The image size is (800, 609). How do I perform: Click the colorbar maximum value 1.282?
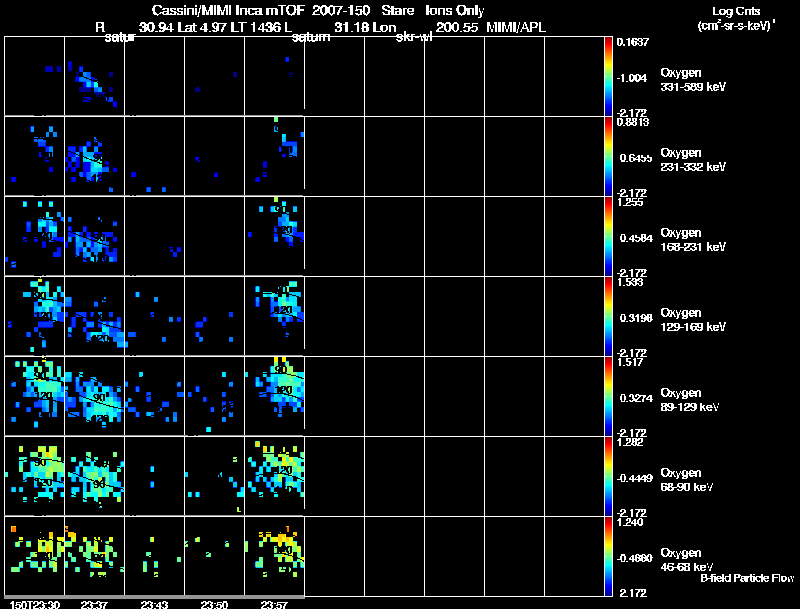630,443
